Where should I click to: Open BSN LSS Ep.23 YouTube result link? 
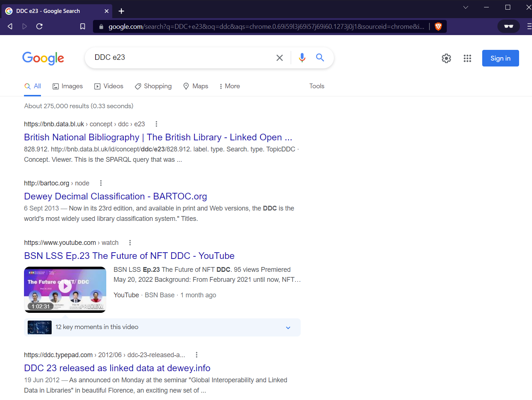(129, 256)
